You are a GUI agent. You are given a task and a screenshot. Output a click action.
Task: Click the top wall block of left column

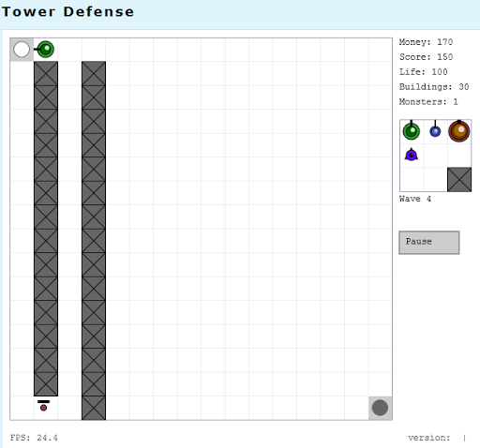(x=46, y=73)
